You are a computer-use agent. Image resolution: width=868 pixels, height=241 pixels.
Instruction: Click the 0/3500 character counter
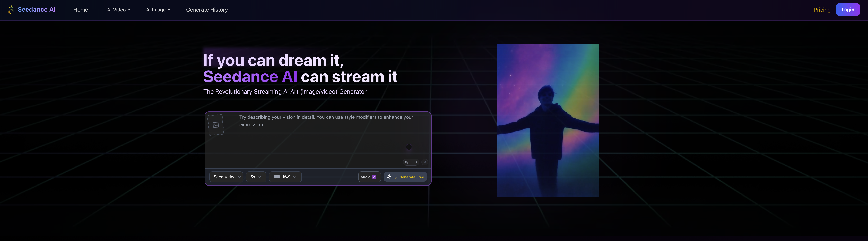click(411, 162)
